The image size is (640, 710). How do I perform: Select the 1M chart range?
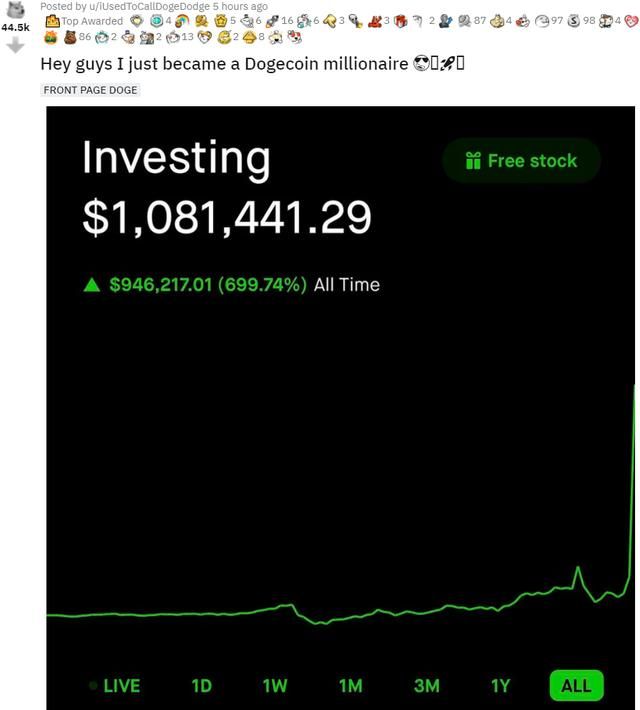click(x=351, y=686)
